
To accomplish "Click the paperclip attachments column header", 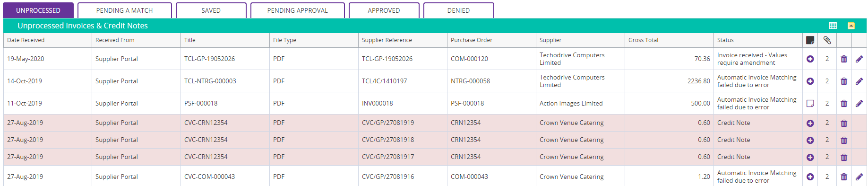I will point(827,40).
